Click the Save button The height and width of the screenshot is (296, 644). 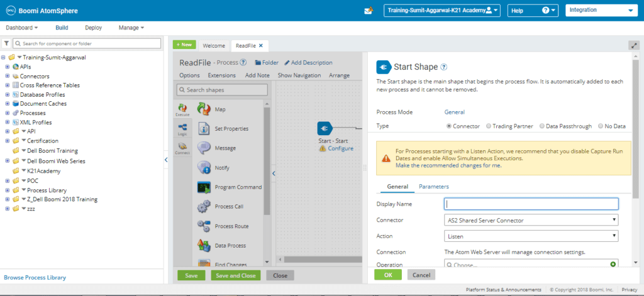pos(191,275)
